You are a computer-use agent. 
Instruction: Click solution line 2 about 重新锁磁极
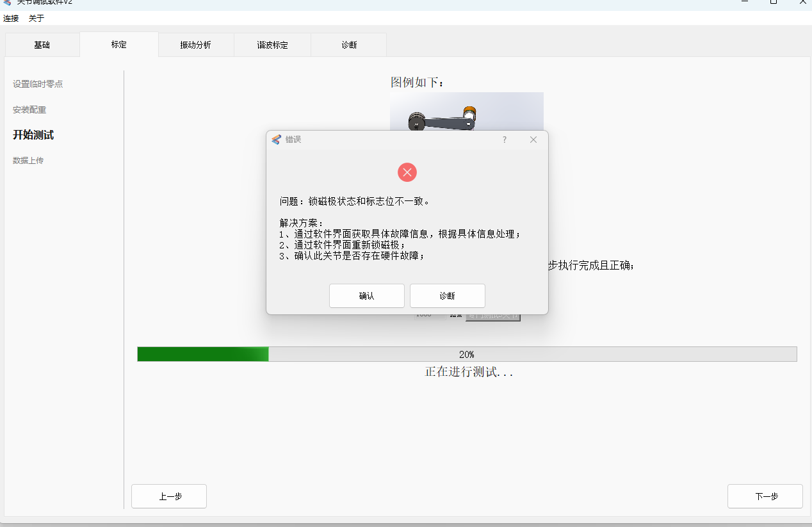(x=343, y=245)
